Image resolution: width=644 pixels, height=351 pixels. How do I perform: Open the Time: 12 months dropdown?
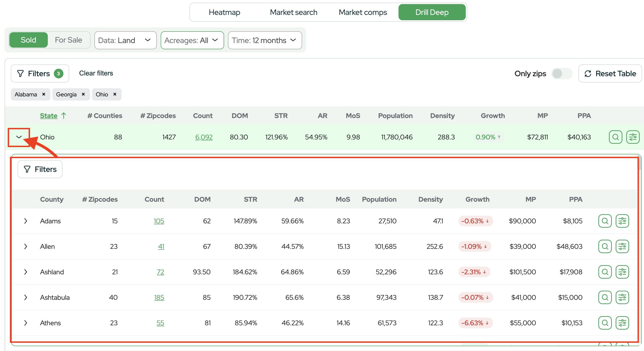(x=264, y=40)
